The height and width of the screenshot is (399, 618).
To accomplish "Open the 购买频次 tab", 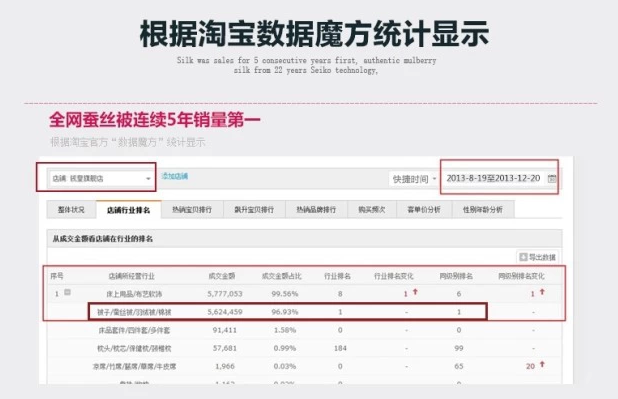I will 372,210.
